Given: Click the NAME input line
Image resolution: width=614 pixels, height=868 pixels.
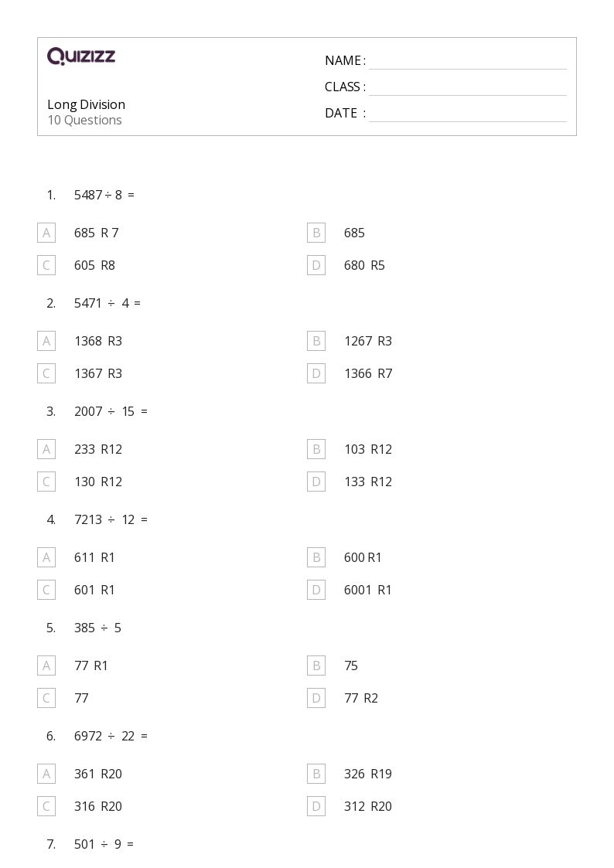Looking at the screenshot, I should pyautogui.click(x=467, y=62).
